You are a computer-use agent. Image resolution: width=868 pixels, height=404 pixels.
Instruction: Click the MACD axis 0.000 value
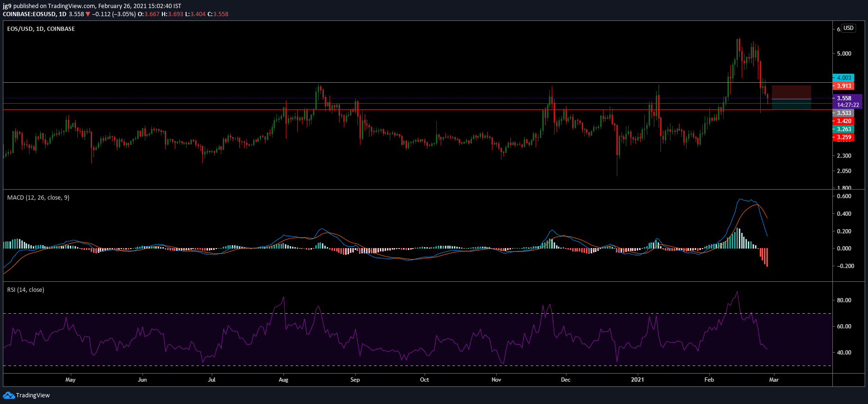pyautogui.click(x=844, y=248)
